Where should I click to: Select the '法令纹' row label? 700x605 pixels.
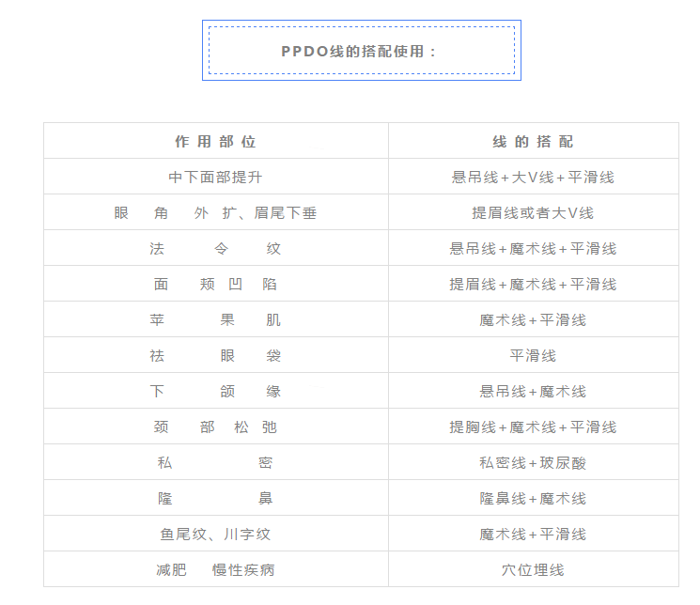[x=215, y=249]
